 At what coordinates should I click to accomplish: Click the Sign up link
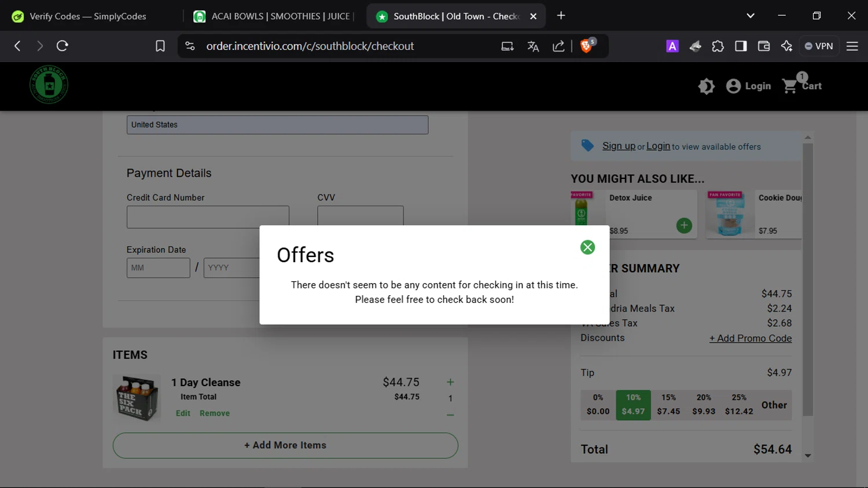pyautogui.click(x=619, y=146)
